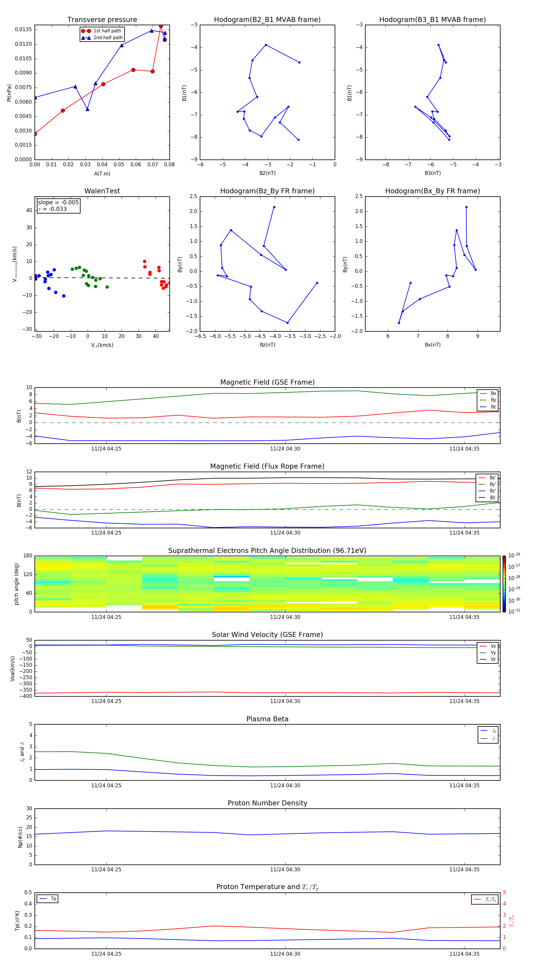This screenshot has height=980, width=535.
Task: Select the "1st half path" legend entry
Action: point(102,31)
